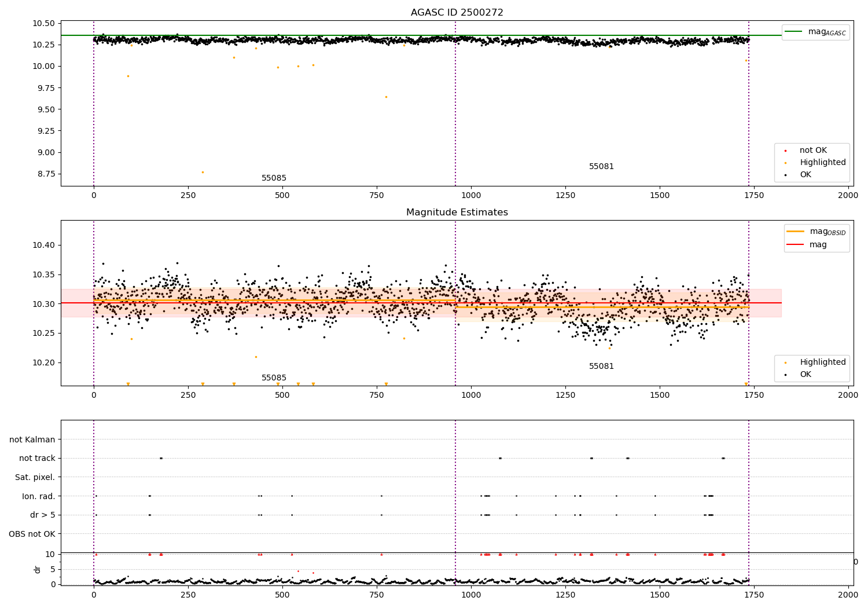Screen dimensions: 868x608
Task: Click the 10.40 y-tick in Magnitude Estimates
Action: [43, 245]
